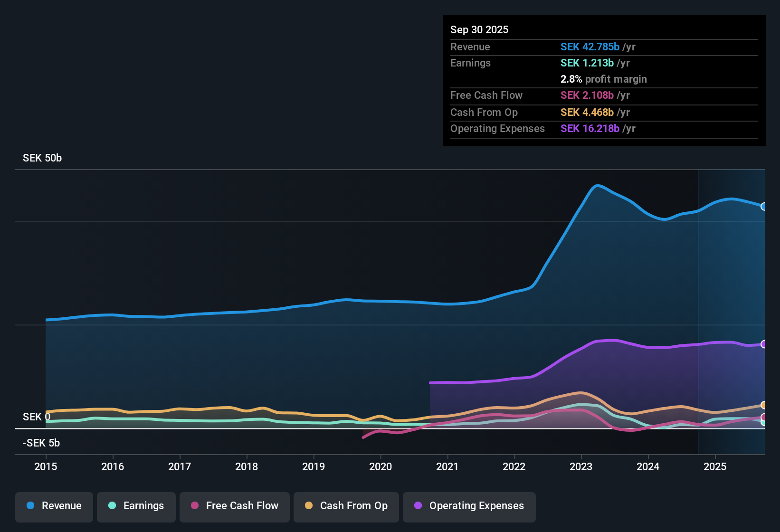Toggle the Revenue series visibility

54,506
